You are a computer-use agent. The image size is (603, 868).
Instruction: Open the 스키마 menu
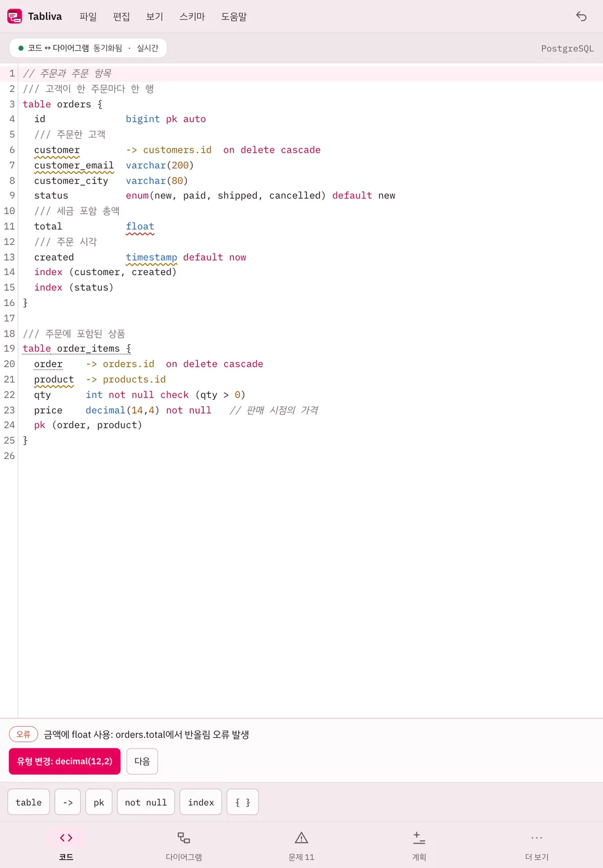click(192, 16)
